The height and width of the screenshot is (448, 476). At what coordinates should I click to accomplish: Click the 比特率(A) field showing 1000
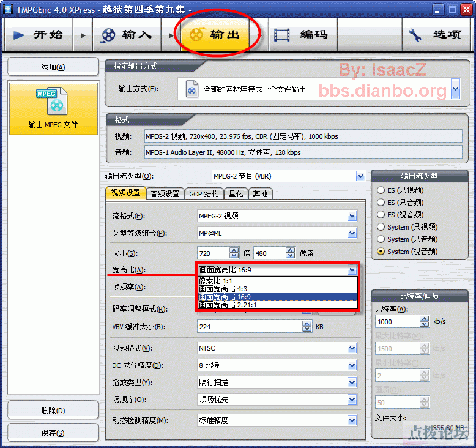(x=398, y=322)
